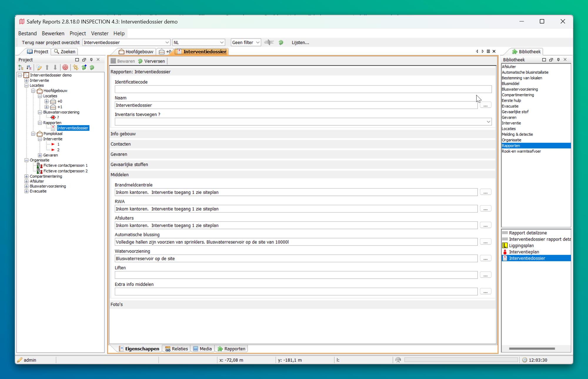Click the Lijsten... button

coord(300,43)
